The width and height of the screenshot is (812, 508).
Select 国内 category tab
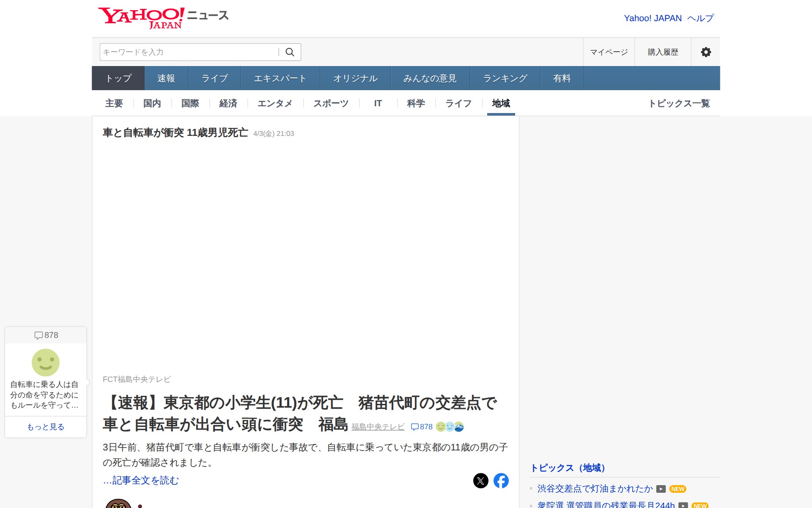152,103
